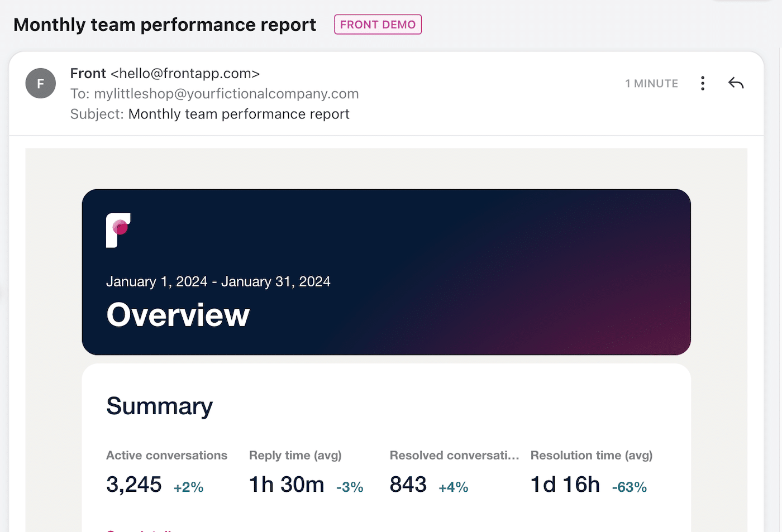Select the Monthly team performance report subject line

(239, 114)
